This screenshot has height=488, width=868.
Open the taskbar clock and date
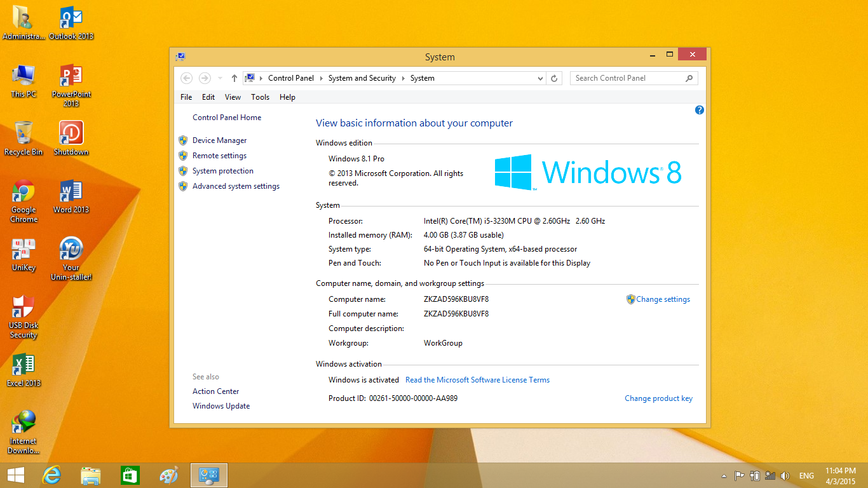click(x=841, y=475)
